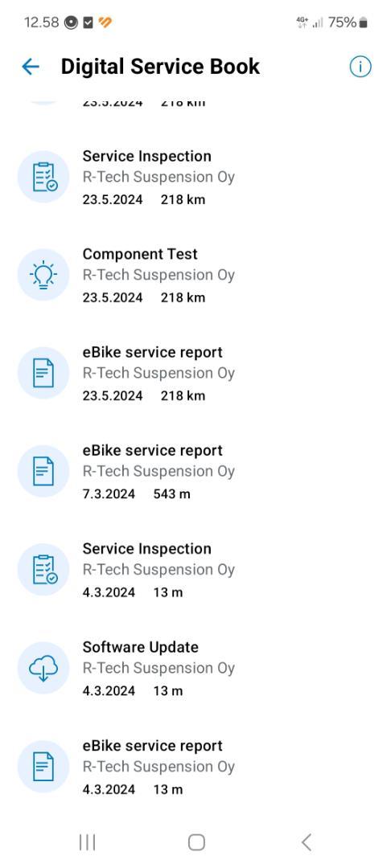Open the Component Test entry title

[x=140, y=254]
